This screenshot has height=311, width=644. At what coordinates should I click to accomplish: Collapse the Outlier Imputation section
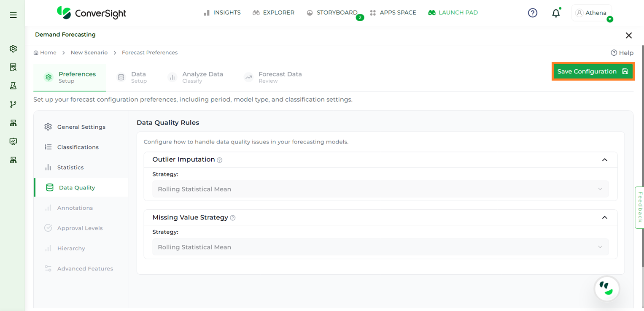coord(604,160)
